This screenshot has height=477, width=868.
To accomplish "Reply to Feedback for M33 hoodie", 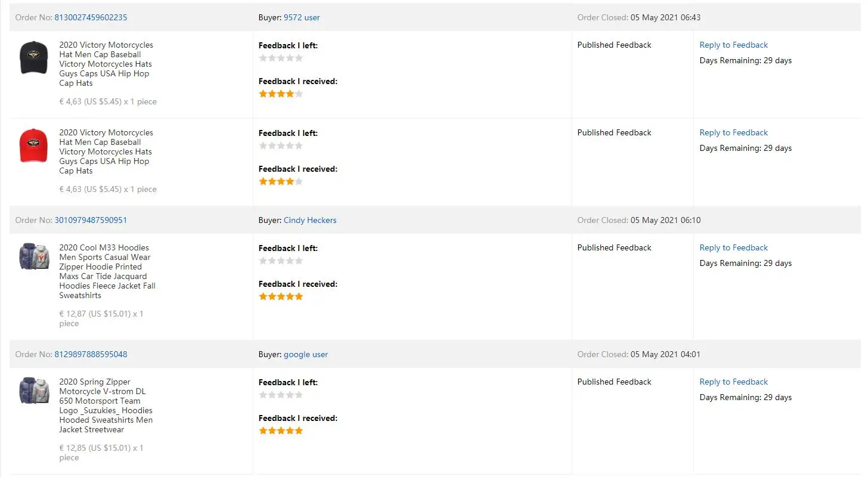I will 733,247.
